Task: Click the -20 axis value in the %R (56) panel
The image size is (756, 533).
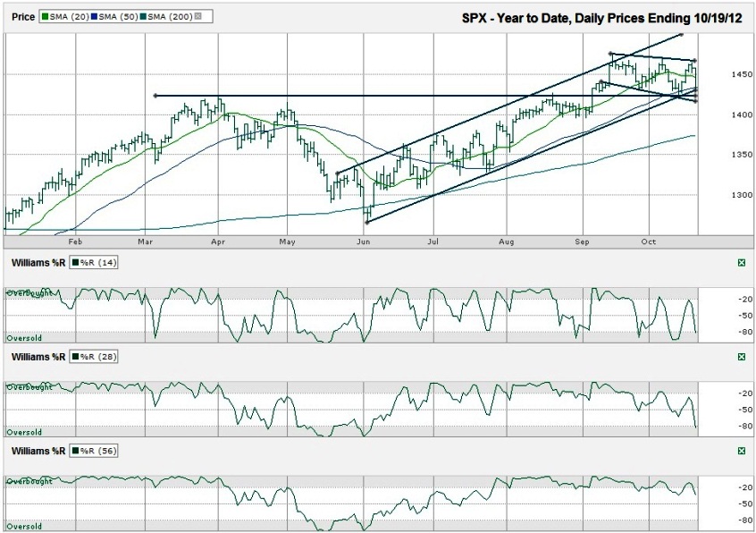Action: coord(745,487)
